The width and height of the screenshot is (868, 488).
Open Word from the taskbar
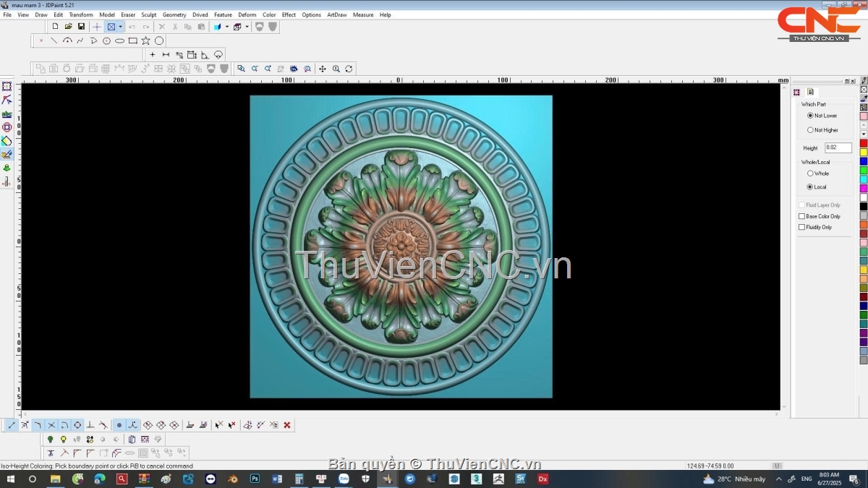[x=277, y=479]
